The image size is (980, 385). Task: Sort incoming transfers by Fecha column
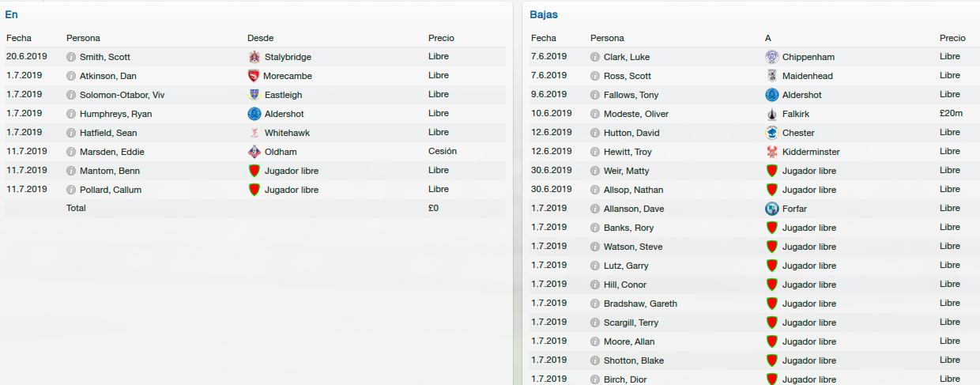click(18, 38)
